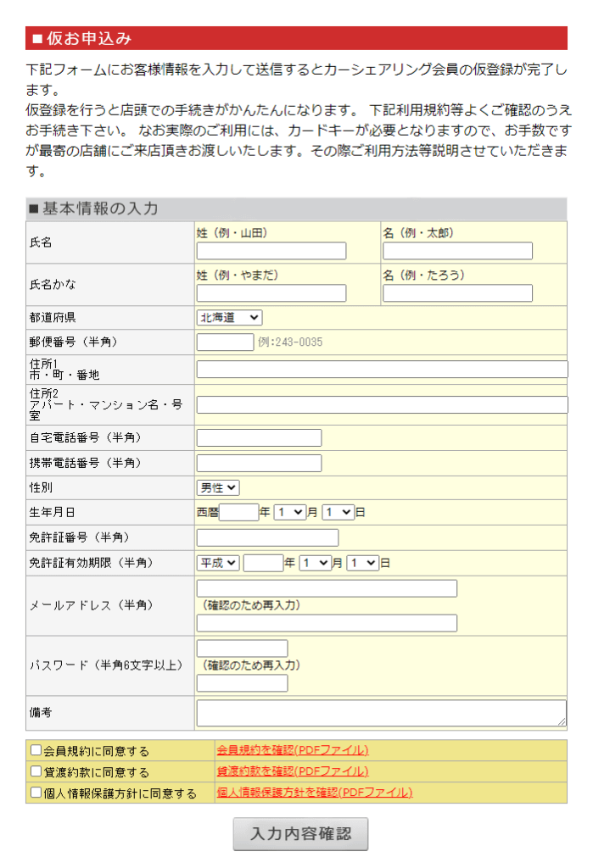Screen dimensions: 593x868
Task: Open the 性別 dropdown showing 男性
Action: (x=218, y=487)
